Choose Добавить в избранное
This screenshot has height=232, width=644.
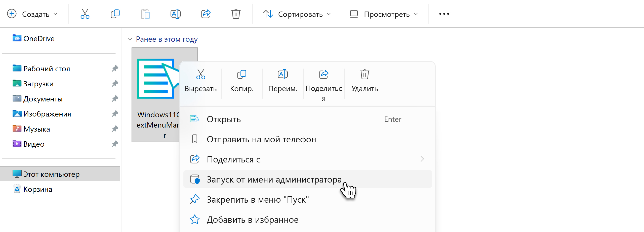(308, 219)
